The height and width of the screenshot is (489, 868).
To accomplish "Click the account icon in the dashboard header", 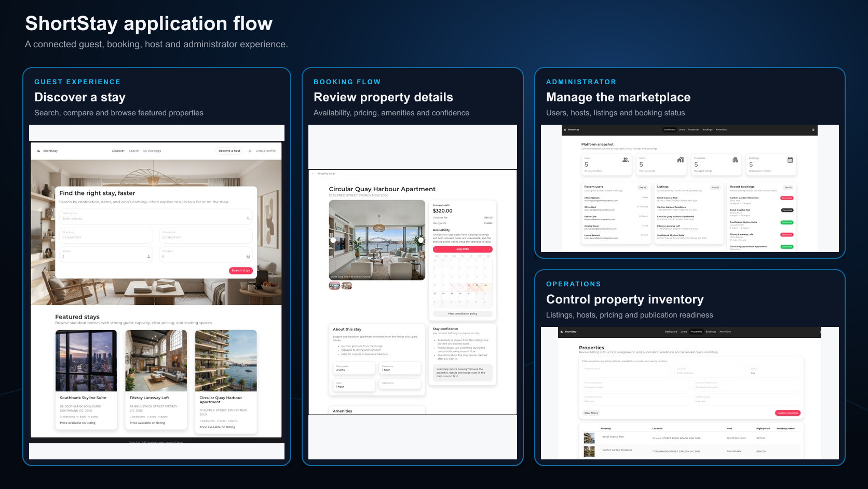I will (813, 129).
